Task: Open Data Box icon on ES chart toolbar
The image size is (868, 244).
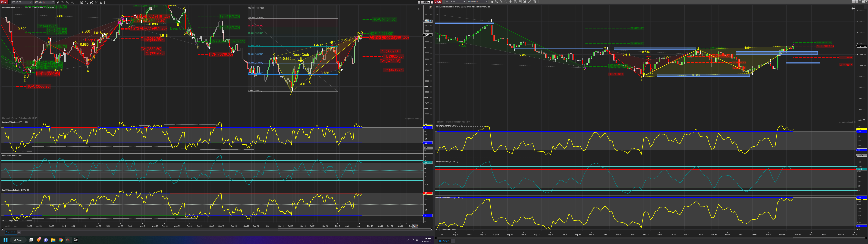Action: pyautogui.click(x=82, y=2)
